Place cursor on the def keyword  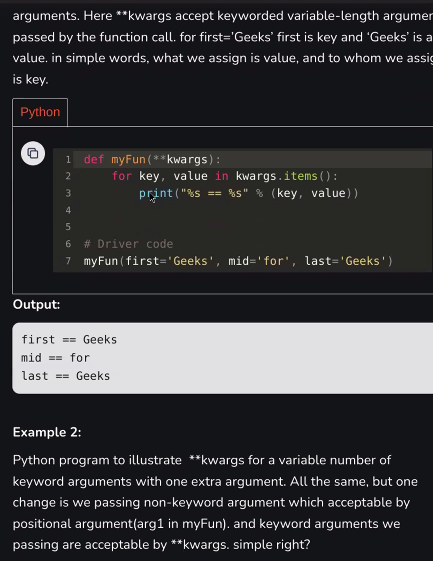[94, 159]
